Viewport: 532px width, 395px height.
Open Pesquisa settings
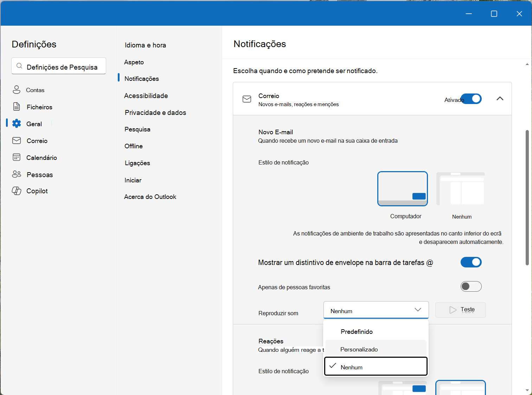(x=137, y=129)
